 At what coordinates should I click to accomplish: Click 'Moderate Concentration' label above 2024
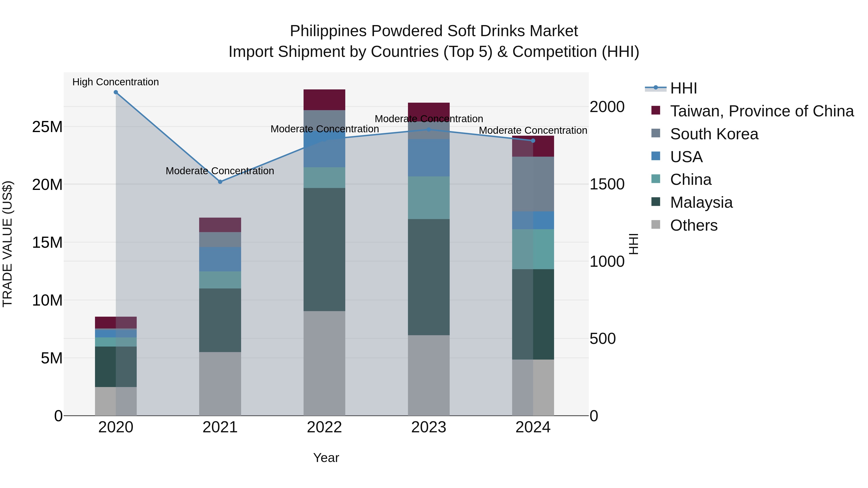533,131
